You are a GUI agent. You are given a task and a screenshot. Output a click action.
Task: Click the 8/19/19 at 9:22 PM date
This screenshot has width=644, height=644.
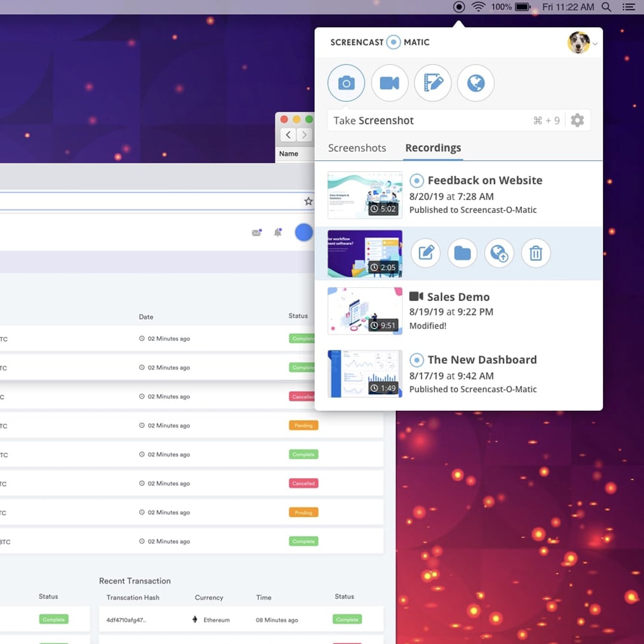[x=451, y=312]
